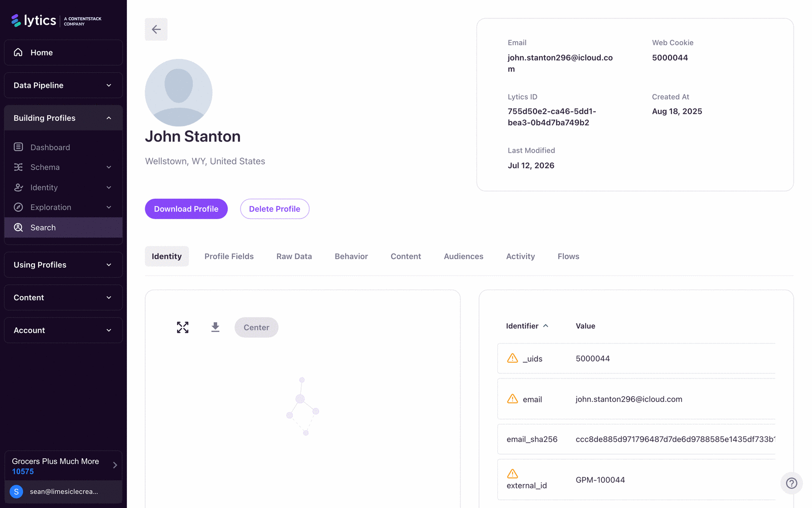Click the Wellstown, WY, United States location
Image resolution: width=812 pixels, height=508 pixels.
point(205,161)
